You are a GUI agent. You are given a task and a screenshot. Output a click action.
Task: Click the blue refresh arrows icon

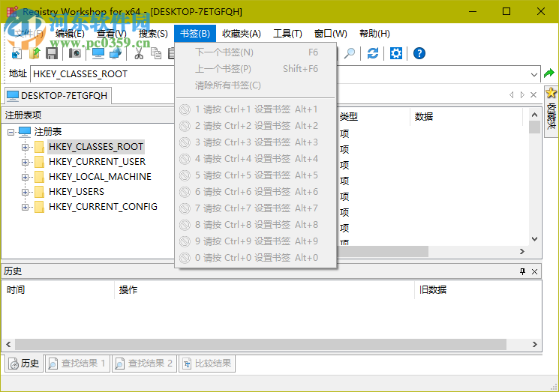pyautogui.click(x=373, y=53)
